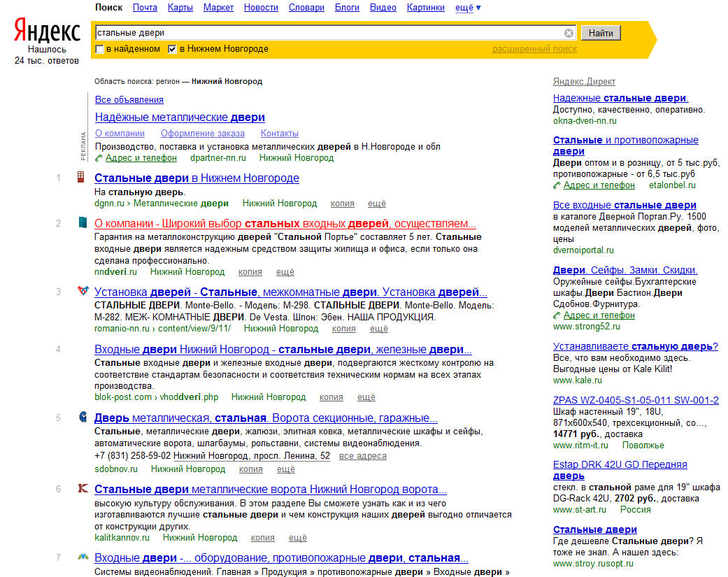Image resolution: width=728 pixels, height=577 pixels.
Task: Click the sdobnov.ru result favicon
Action: (x=83, y=417)
